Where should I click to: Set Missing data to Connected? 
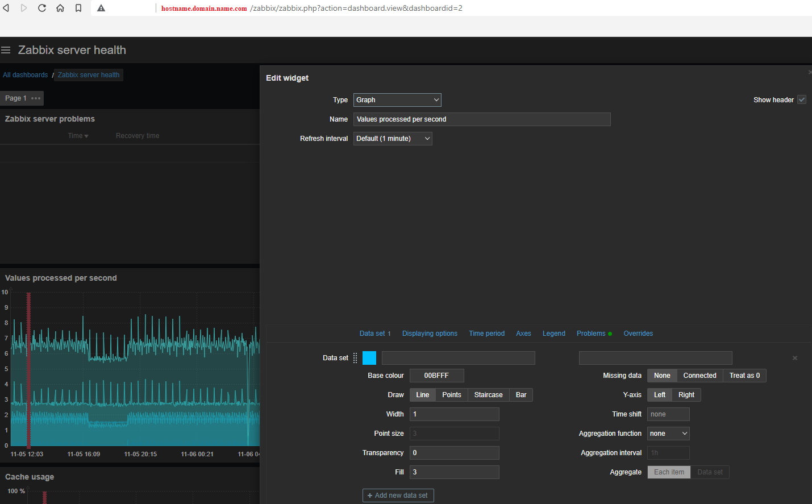tap(699, 375)
